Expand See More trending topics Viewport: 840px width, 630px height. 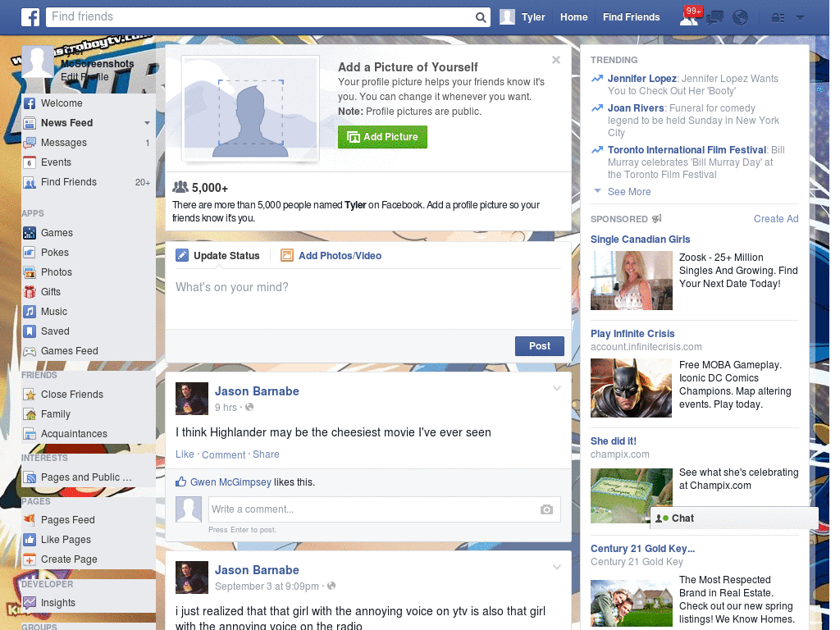click(x=629, y=192)
